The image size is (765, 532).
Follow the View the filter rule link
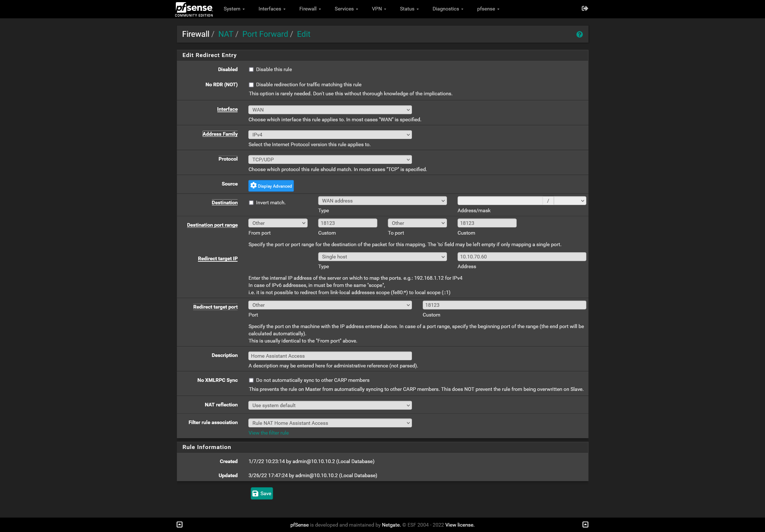(269, 433)
